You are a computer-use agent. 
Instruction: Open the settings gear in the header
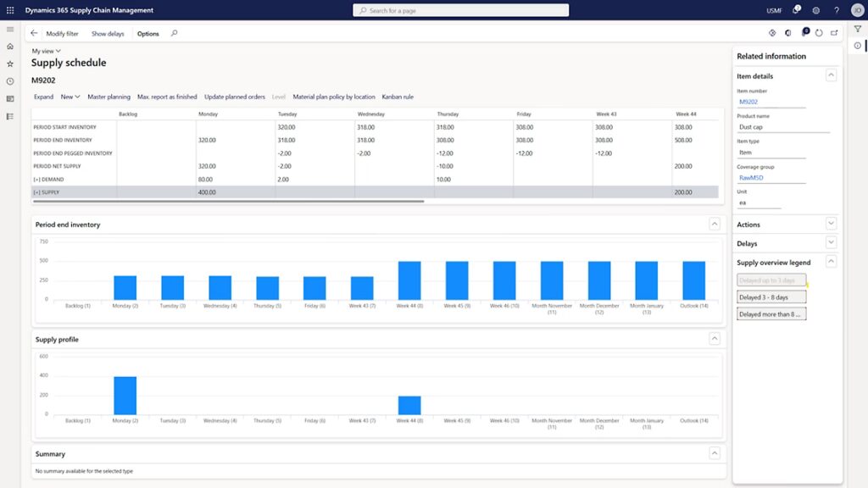(816, 10)
